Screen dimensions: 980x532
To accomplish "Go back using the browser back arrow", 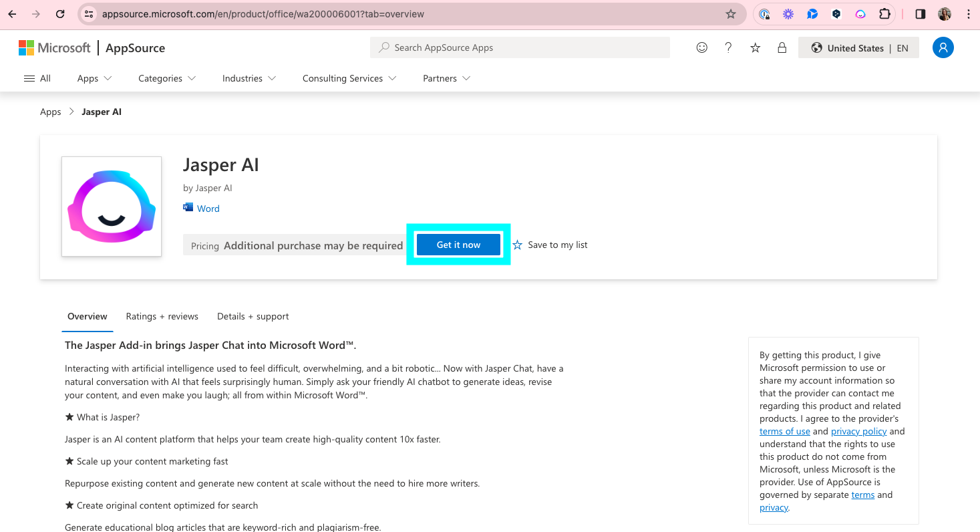I will pos(12,14).
